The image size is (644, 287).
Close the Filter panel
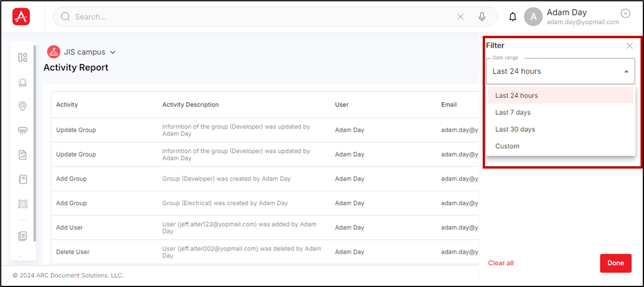[629, 46]
